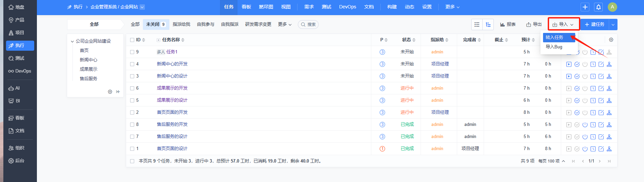The image size is (644, 182).
Task: Click the 建任务 button
Action: [x=595, y=25]
